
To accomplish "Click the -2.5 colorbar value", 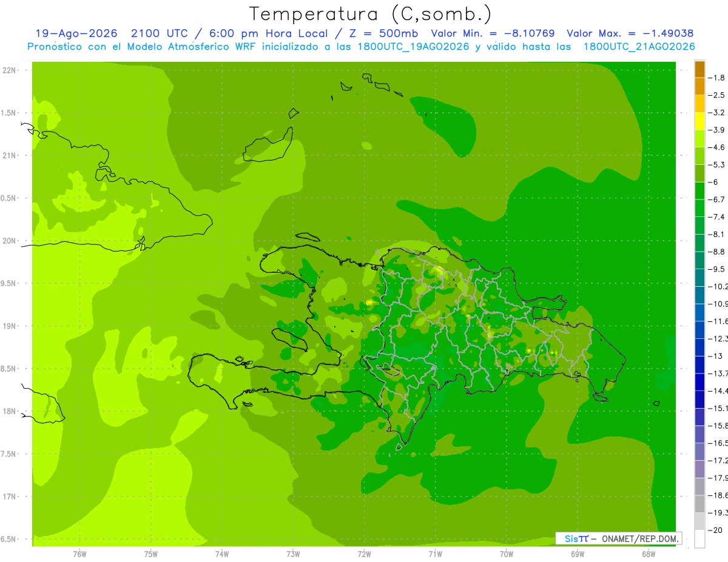I will pyautogui.click(x=717, y=95).
